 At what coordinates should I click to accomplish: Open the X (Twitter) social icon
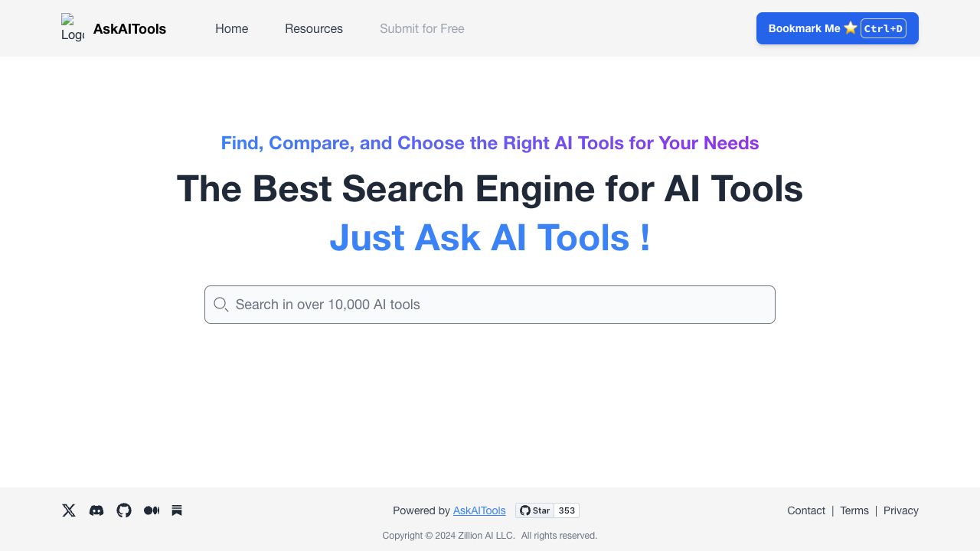coord(69,510)
